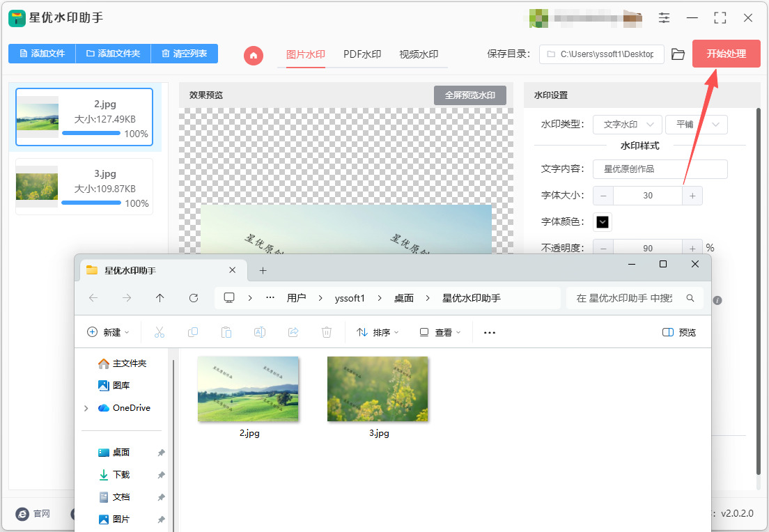
Task: Open the three-dot more options menu
Action: [x=490, y=332]
